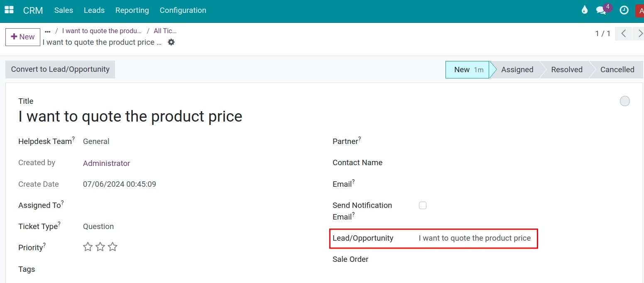
Task: Open the Reporting menu
Action: 132,10
